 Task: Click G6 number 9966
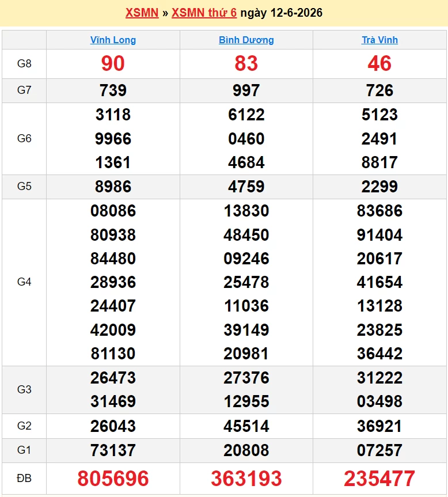pyautogui.click(x=113, y=139)
